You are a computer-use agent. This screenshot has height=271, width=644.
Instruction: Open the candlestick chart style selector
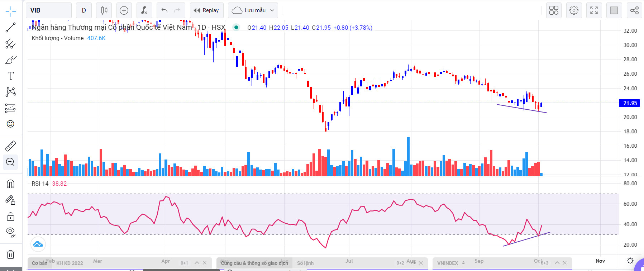tap(104, 10)
